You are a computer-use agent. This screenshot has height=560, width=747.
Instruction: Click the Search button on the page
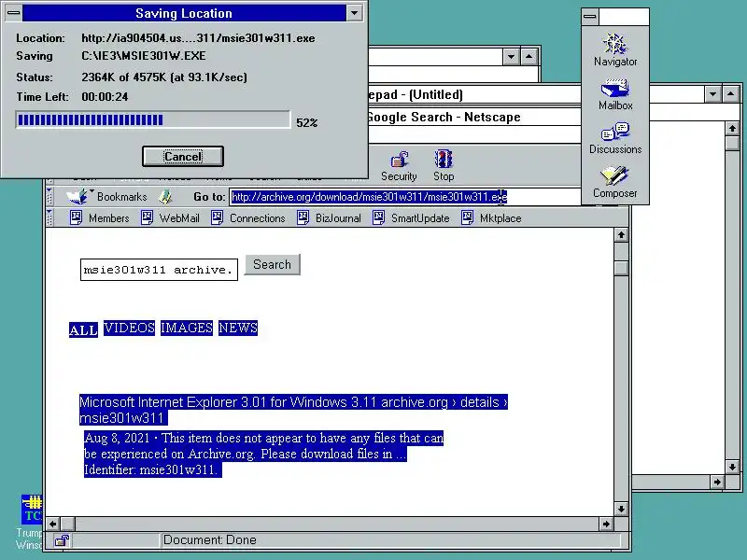coord(272,265)
